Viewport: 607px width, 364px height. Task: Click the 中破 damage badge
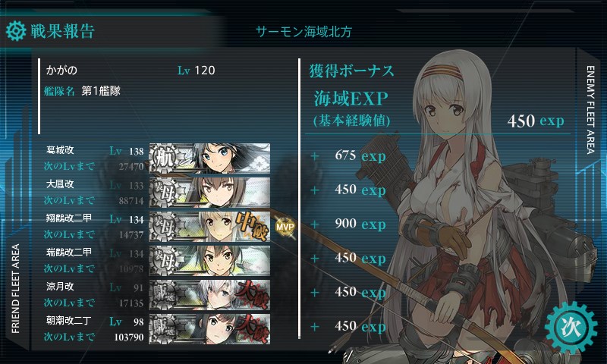(252, 225)
